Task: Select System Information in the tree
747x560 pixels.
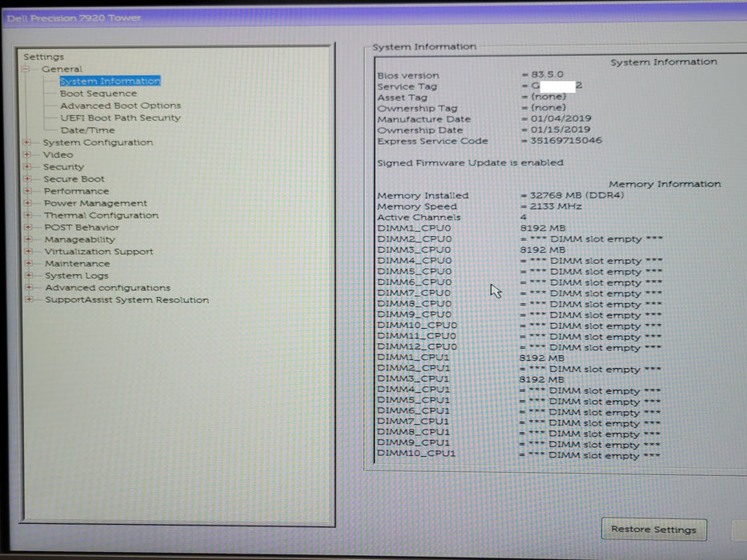Action: click(110, 81)
